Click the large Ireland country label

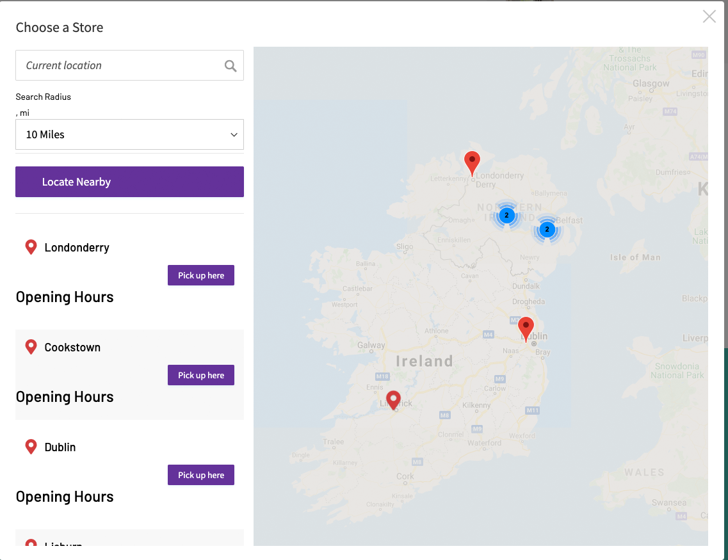pyautogui.click(x=425, y=362)
